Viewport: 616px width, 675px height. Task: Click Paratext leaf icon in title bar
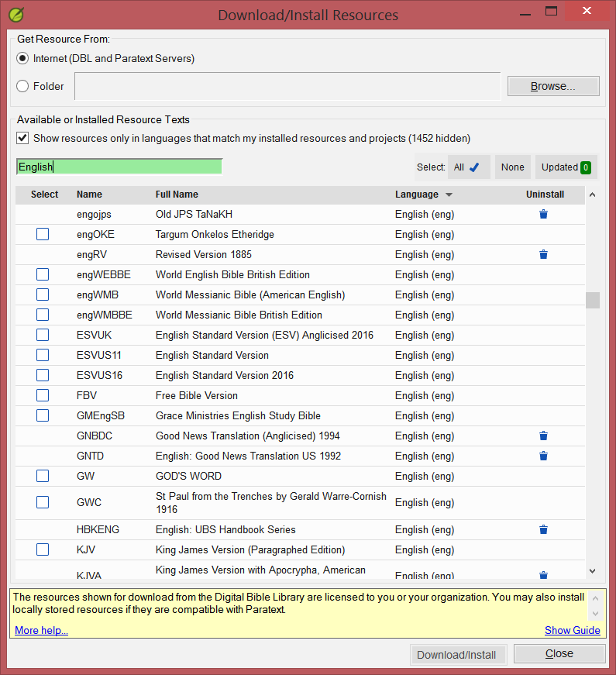[x=16, y=15]
